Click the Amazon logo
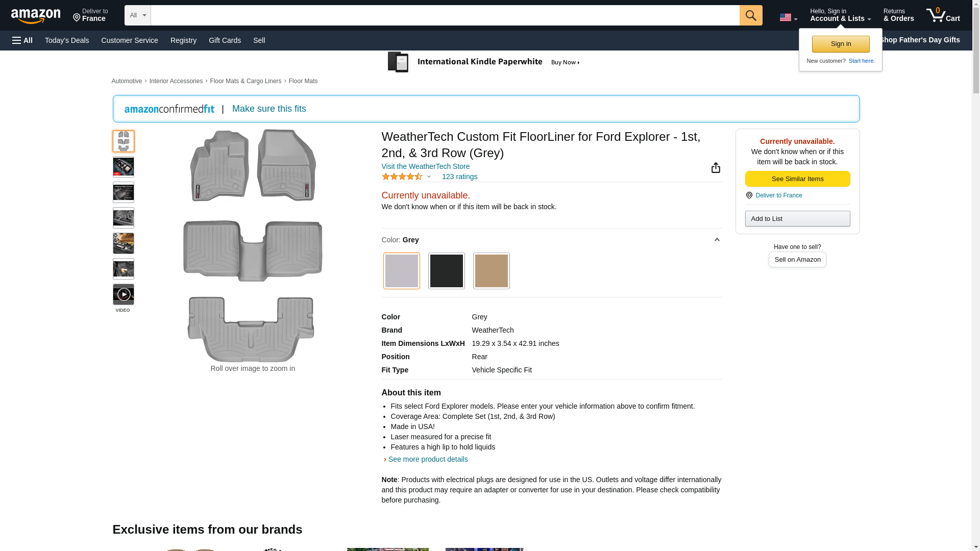This screenshot has width=980, height=551. (x=36, y=16)
